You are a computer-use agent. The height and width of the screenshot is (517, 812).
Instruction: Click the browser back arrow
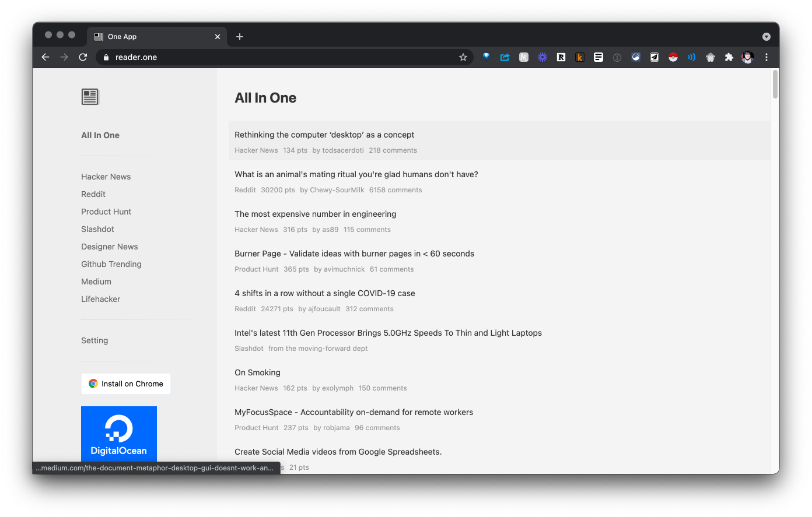45,57
